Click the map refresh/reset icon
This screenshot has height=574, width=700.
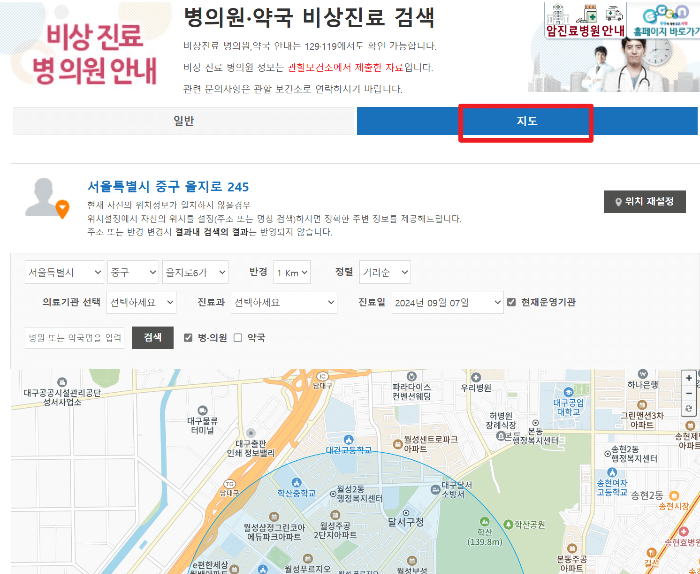pyautogui.click(x=689, y=408)
